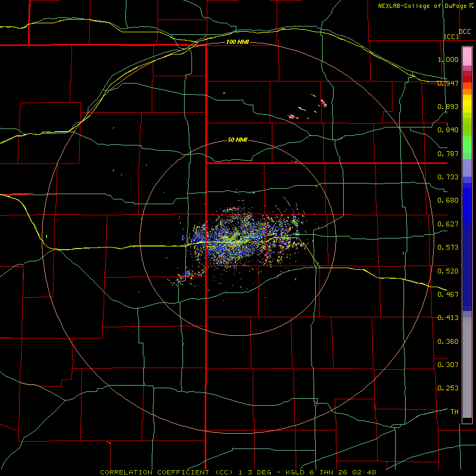Click the radar site dot at echo center
This screenshot has height=476, width=476.
point(239,237)
